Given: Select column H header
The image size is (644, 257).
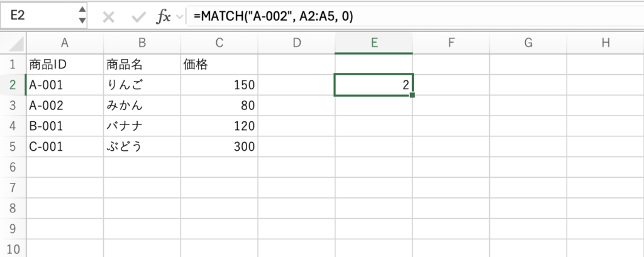Looking at the screenshot, I should point(605,43).
